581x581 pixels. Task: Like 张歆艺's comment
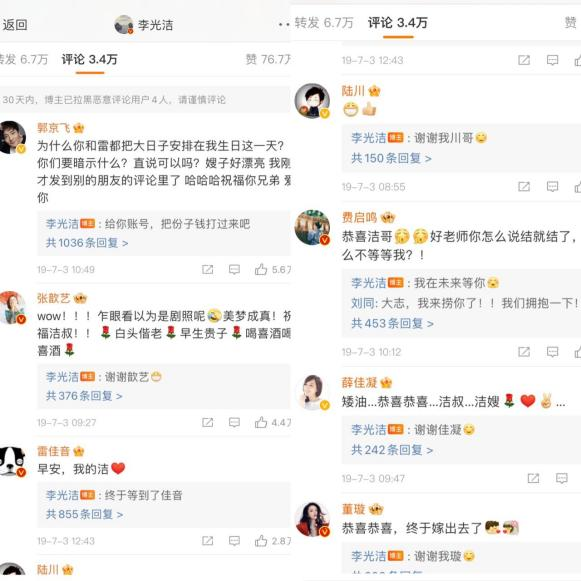pyautogui.click(x=261, y=422)
